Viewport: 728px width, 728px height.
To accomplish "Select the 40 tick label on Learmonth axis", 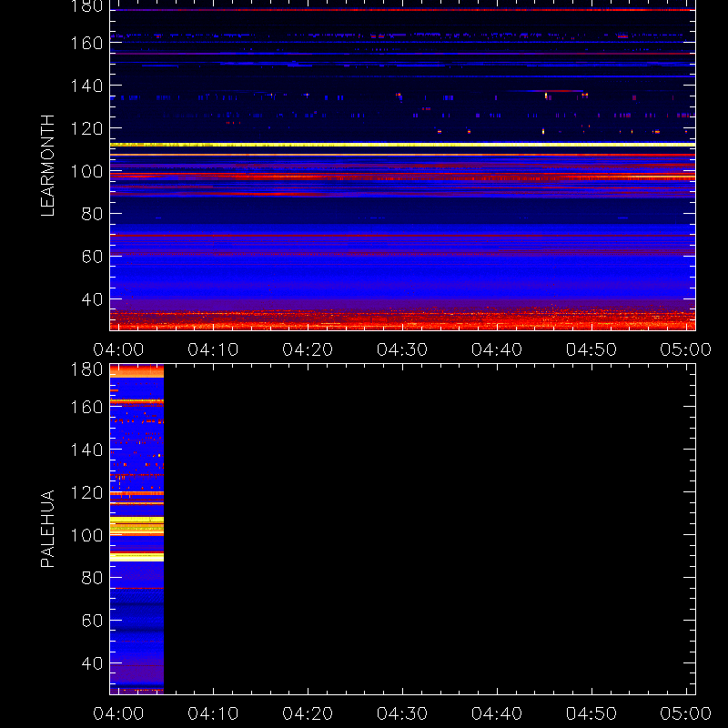I will click(x=92, y=299).
